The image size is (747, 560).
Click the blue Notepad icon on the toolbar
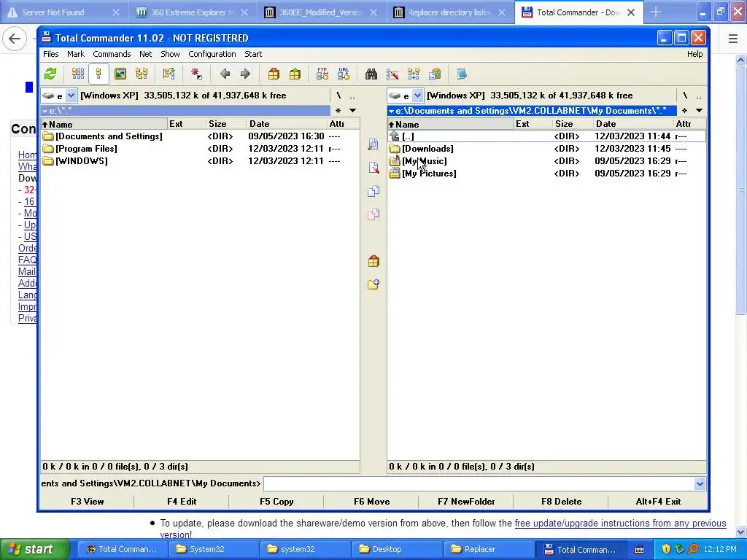tap(462, 74)
